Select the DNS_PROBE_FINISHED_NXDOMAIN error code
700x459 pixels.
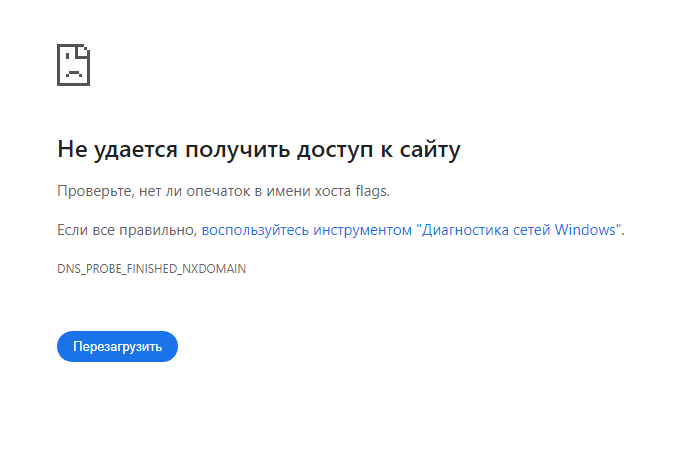pyautogui.click(x=151, y=269)
